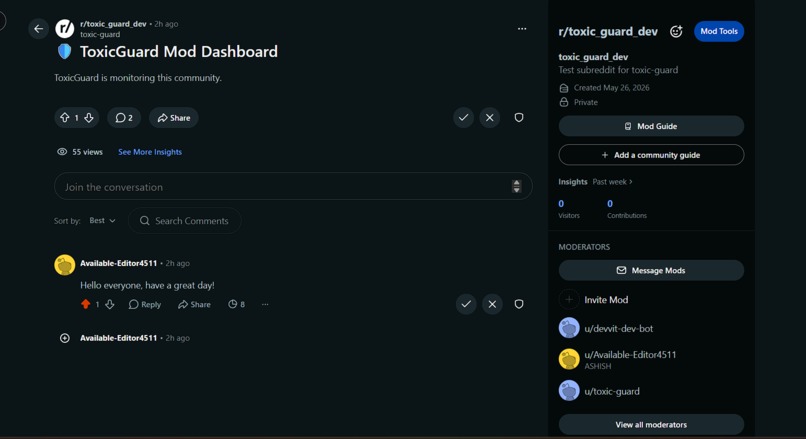Open the r/toxic_guard_dev community avatar

(x=65, y=29)
